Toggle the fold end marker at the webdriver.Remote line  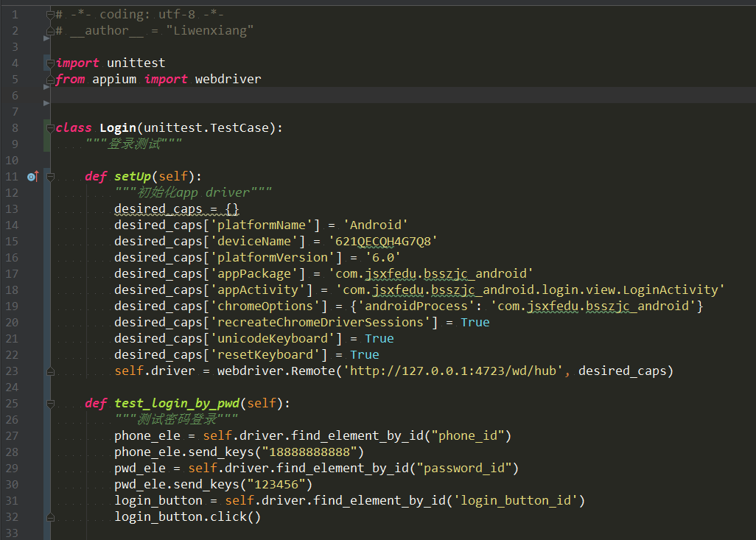coord(50,372)
